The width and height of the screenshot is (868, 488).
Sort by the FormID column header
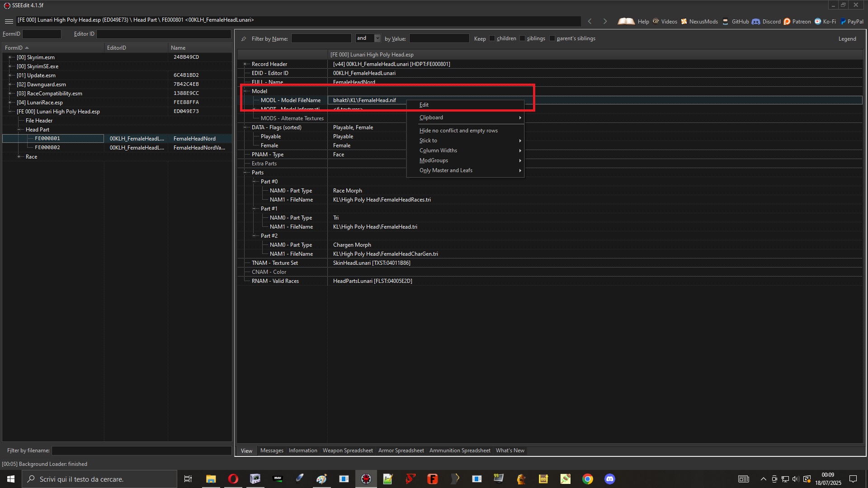coord(53,48)
